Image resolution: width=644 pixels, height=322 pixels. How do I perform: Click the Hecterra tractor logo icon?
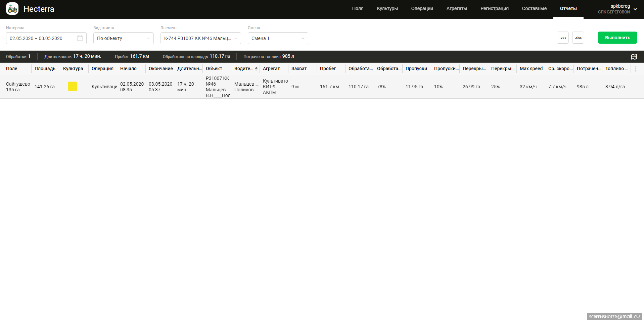[12, 9]
